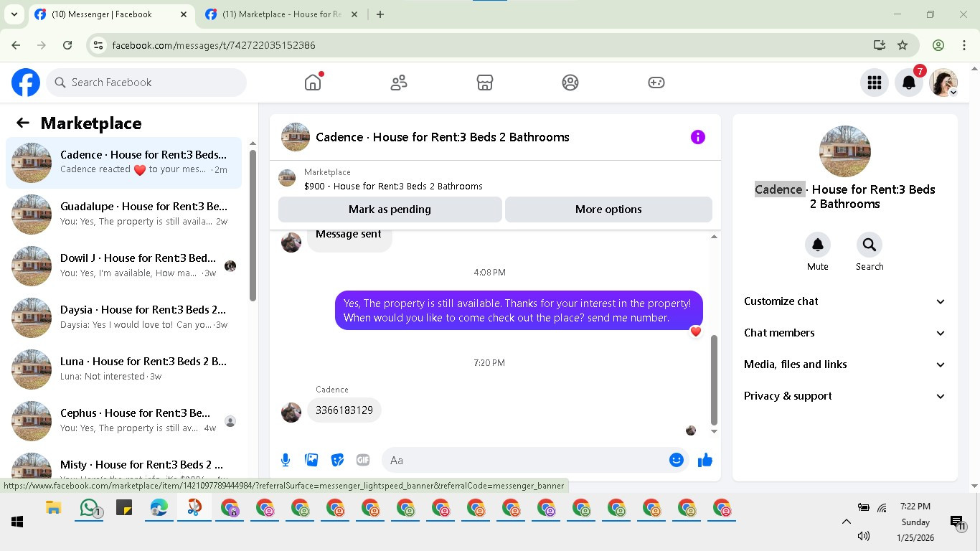Screen dimensions: 980x551
Task: Open the Friends icon in top navigation
Action: tap(399, 83)
